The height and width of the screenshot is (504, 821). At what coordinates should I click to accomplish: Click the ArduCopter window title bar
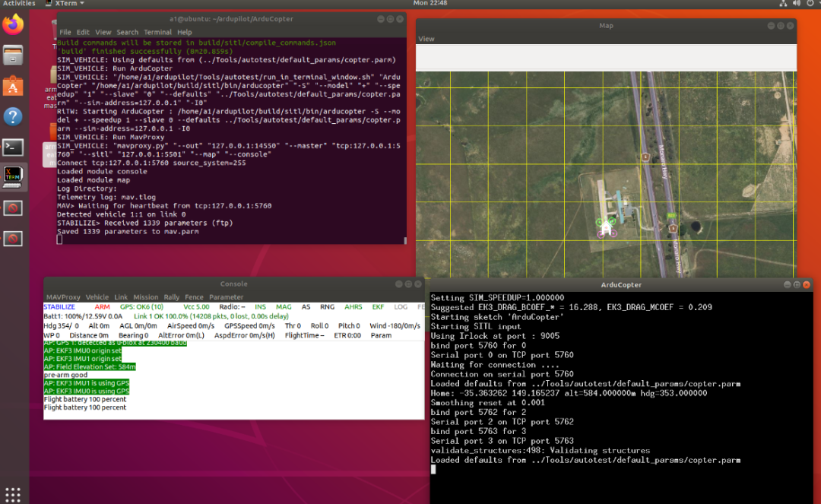pos(621,285)
